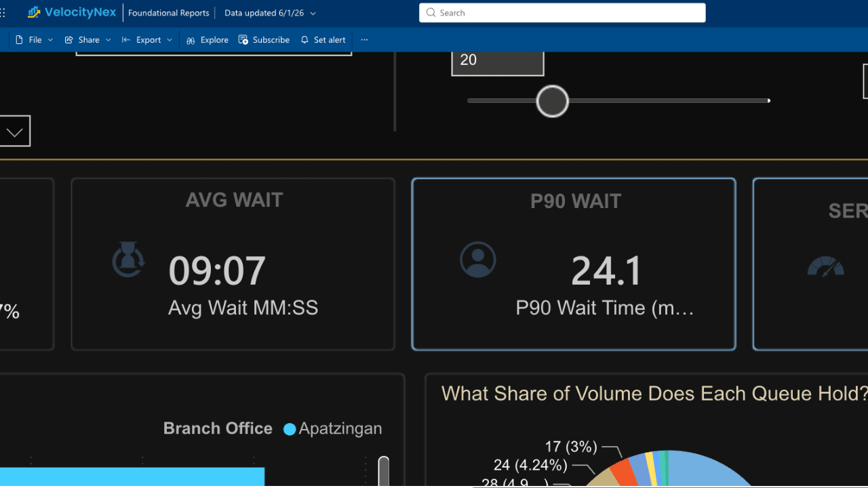
Task: Click the queue volume share chart title
Action: [654, 394]
